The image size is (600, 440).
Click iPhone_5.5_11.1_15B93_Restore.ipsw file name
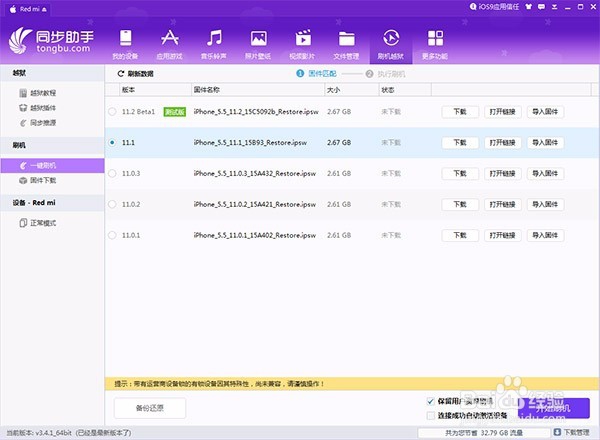tap(250, 142)
